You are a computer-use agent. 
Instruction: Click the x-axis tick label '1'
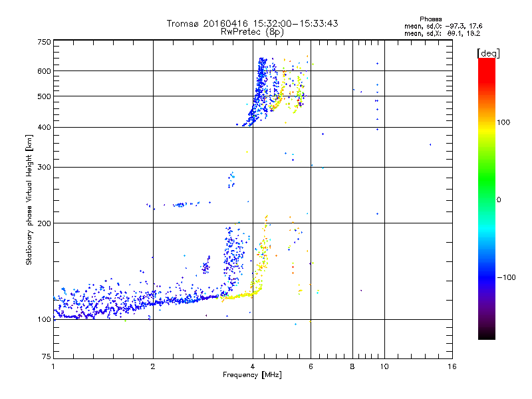(53, 366)
